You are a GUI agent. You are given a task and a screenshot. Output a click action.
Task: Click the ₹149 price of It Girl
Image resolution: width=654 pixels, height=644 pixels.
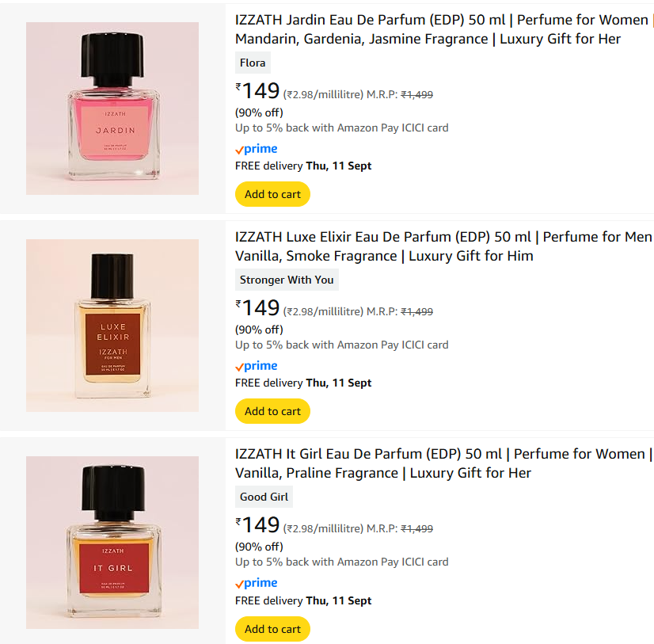tap(257, 525)
